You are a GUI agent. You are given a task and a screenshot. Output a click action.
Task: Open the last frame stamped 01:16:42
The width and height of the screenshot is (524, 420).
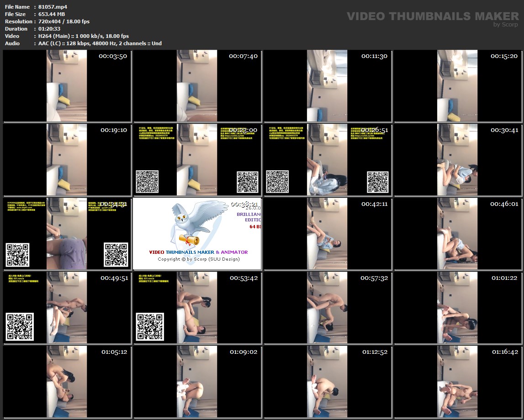(457, 381)
